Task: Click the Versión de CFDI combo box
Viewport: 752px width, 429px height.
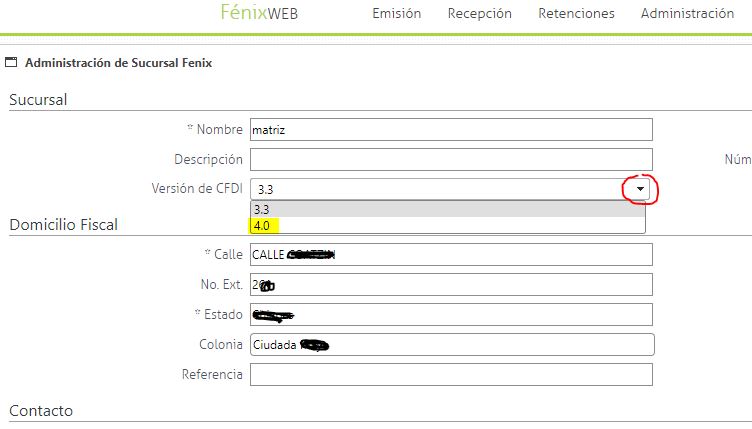Action: (450, 189)
